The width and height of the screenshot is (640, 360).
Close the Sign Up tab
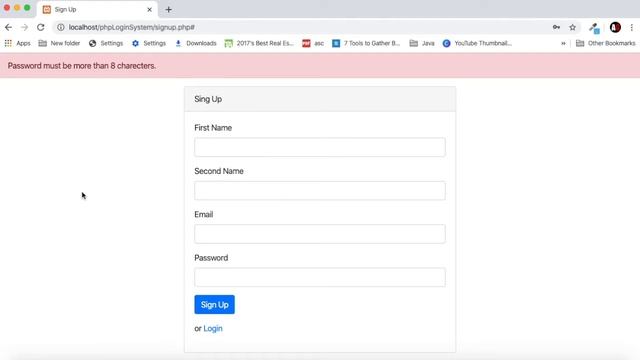pyautogui.click(x=149, y=9)
